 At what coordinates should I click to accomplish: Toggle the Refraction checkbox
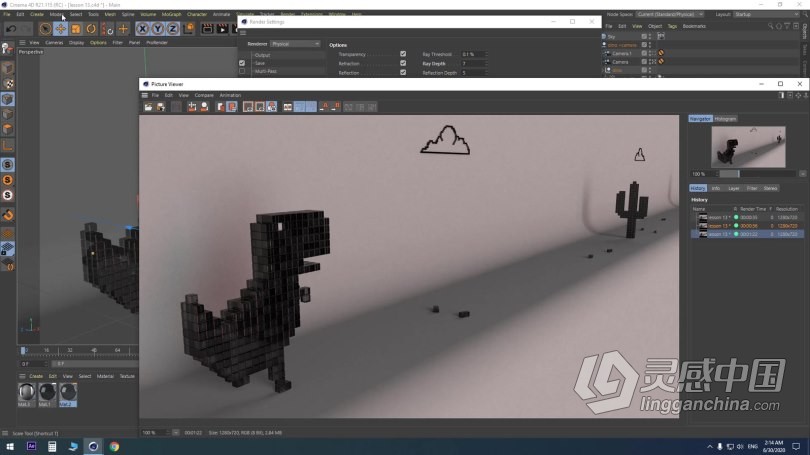[x=403, y=63]
